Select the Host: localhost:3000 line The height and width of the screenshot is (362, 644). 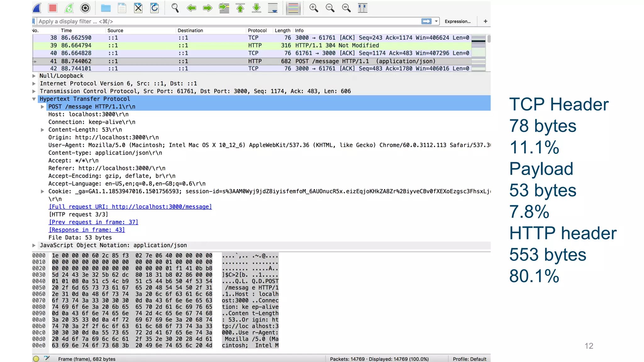(88, 114)
